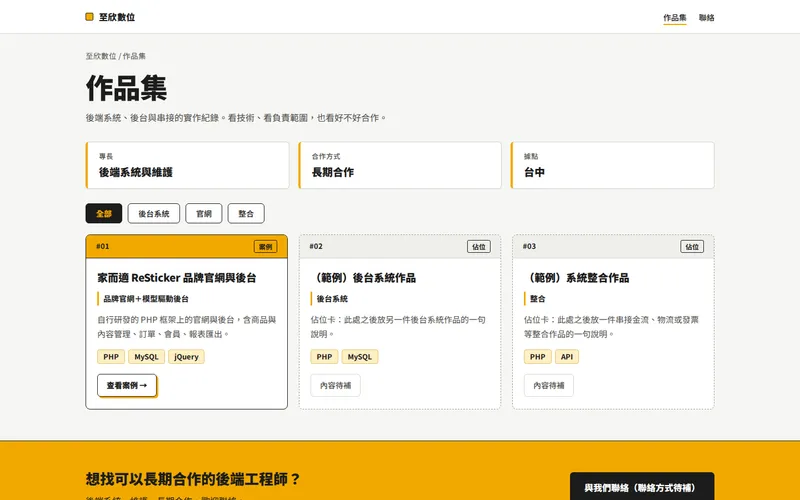Click the #01 card number
Viewport: 800px width, 500px height.
(x=103, y=246)
